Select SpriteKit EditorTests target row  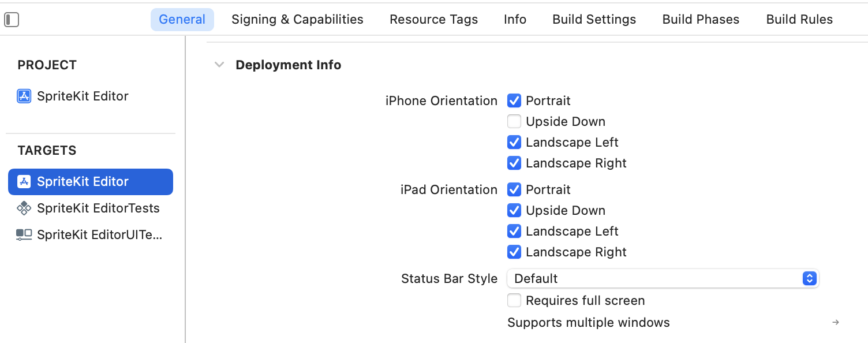coord(91,208)
